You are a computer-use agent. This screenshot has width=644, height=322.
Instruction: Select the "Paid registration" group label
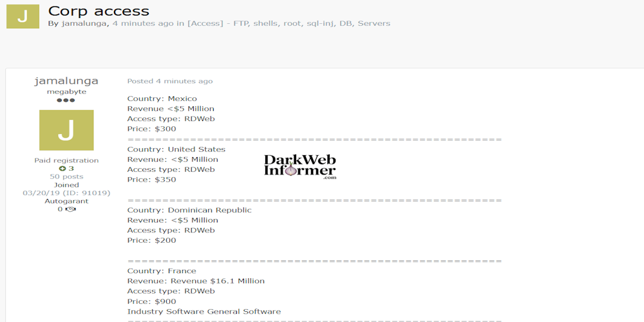(66, 160)
